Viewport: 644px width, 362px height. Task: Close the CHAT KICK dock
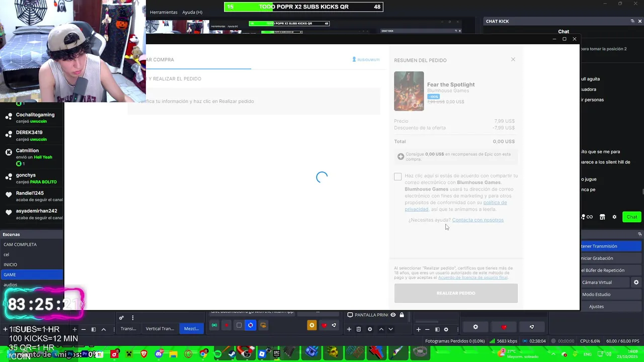click(639, 21)
